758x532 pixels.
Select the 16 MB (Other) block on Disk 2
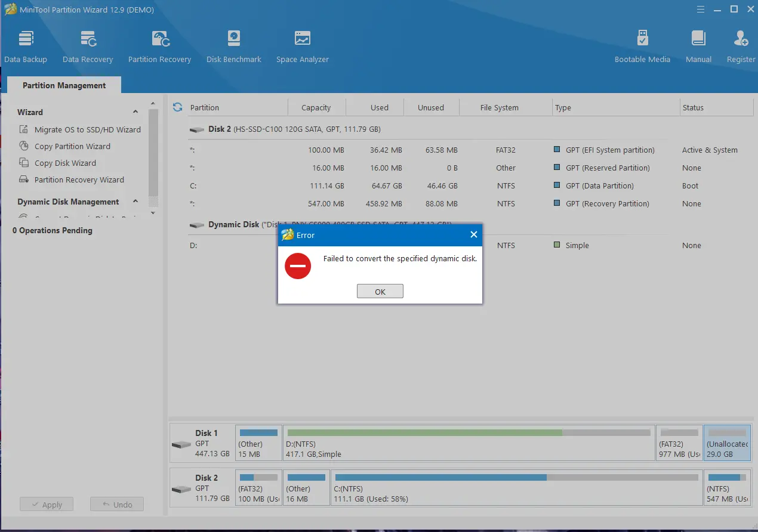click(x=307, y=487)
